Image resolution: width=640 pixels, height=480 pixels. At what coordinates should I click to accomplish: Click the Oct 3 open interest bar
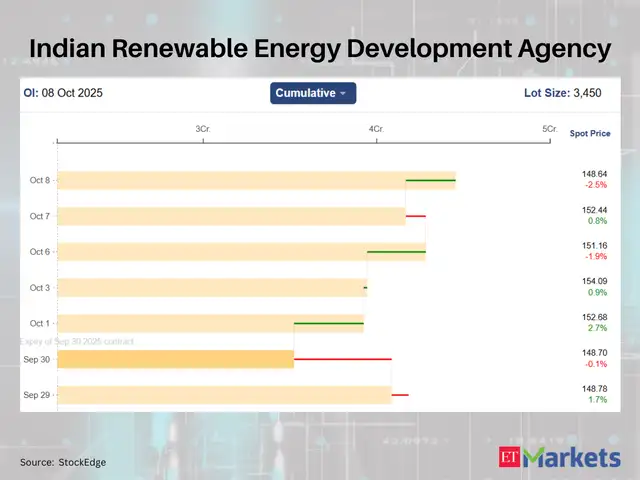210,288
